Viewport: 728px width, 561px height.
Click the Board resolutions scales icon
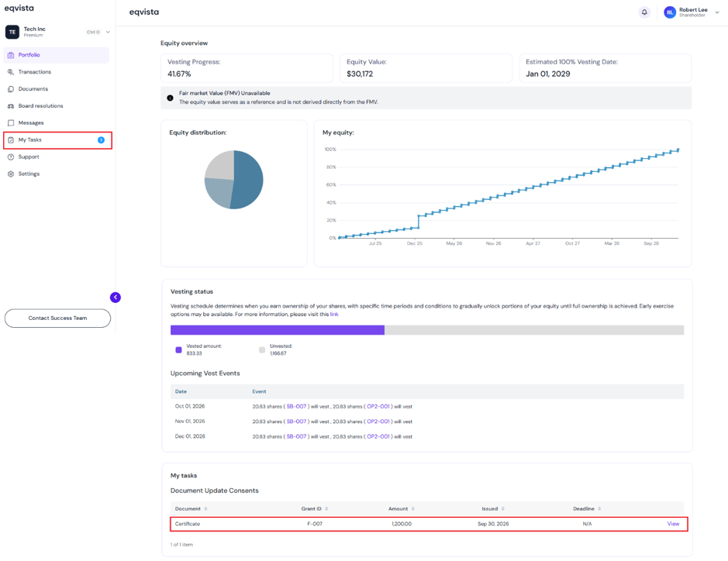tap(11, 106)
